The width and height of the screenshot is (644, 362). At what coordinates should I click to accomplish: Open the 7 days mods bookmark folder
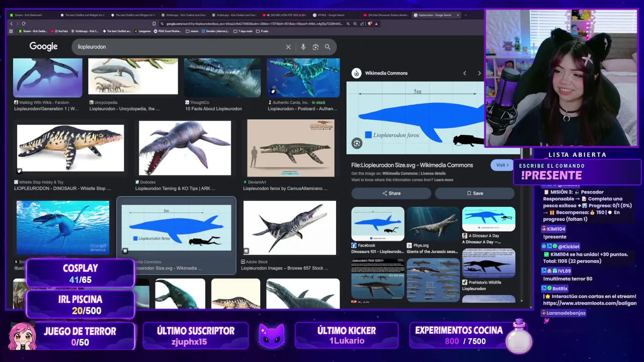point(244,31)
